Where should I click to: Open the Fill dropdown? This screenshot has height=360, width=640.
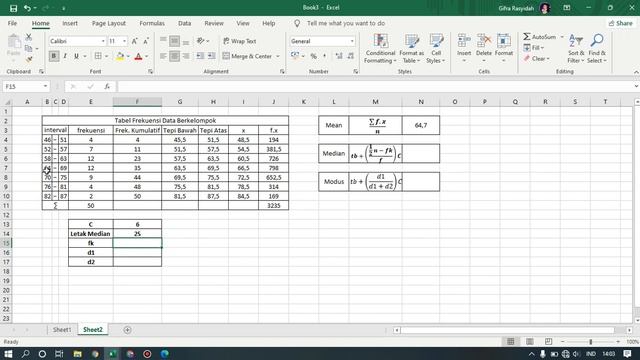(534, 48)
